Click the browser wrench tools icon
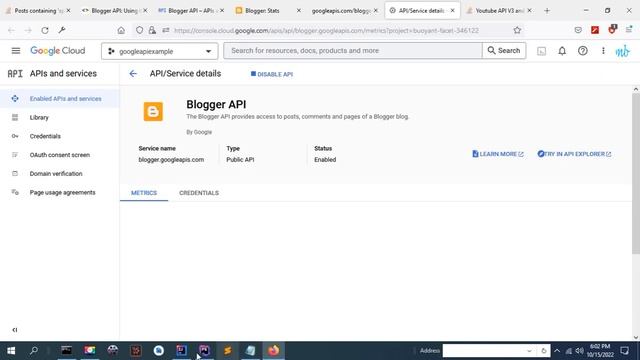The height and width of the screenshot is (360, 640). click(62, 30)
